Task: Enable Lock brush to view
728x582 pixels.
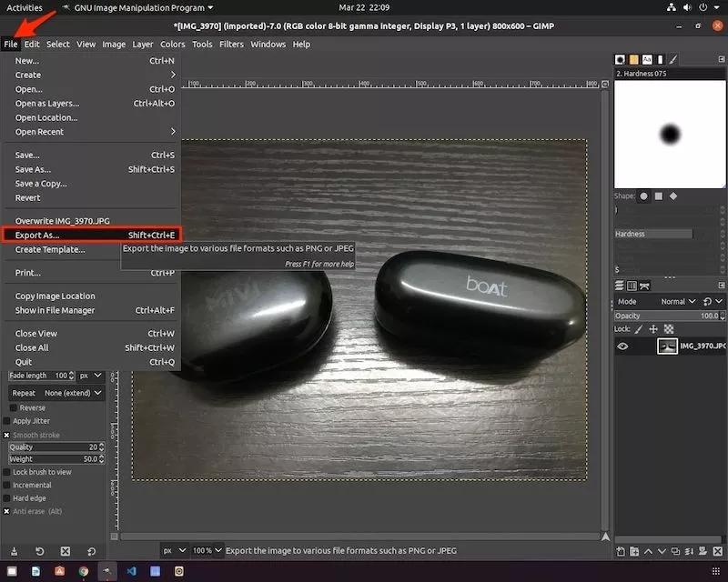Action: click(6, 472)
